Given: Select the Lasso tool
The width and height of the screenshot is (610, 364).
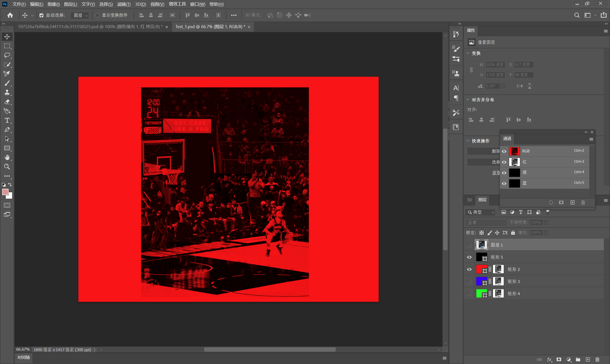Looking at the screenshot, I should pos(7,55).
